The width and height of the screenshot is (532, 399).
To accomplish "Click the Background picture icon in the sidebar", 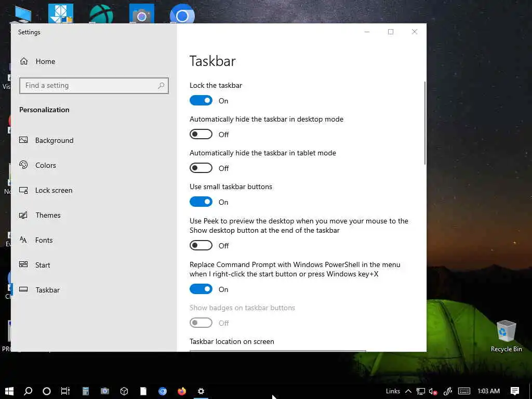I will pos(23,140).
